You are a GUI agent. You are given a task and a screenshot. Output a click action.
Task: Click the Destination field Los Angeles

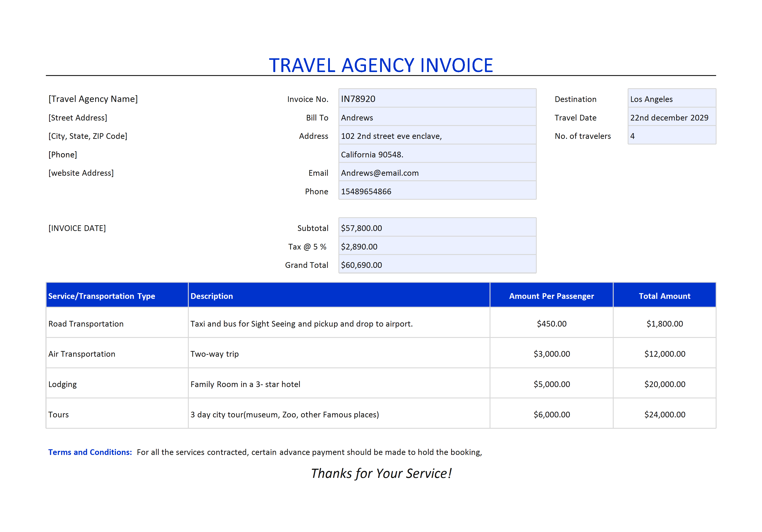pos(672,98)
